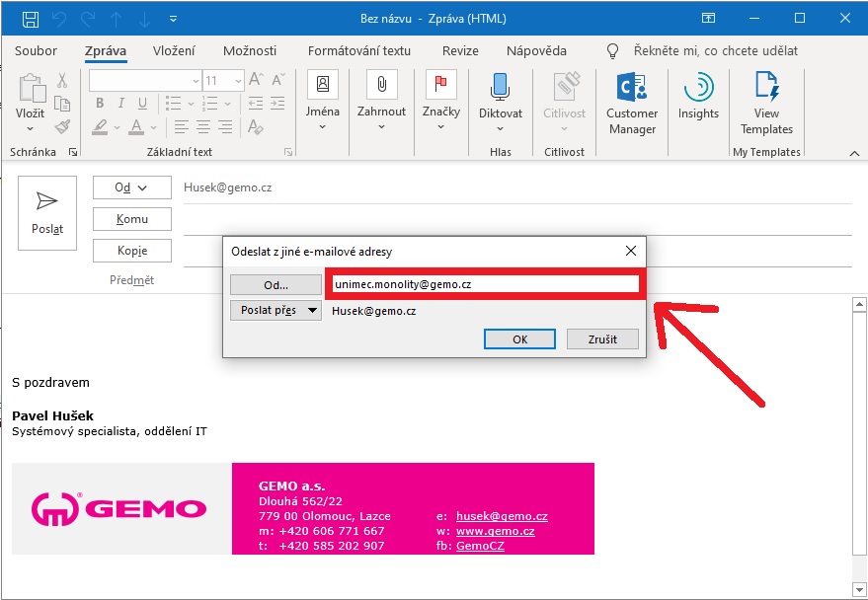Open the Customize Quick Access Toolbar menu

pos(173,20)
